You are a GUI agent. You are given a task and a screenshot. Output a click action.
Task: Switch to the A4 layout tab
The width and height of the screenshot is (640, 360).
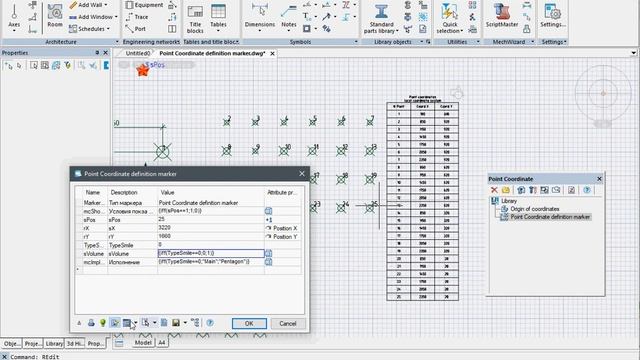162,342
